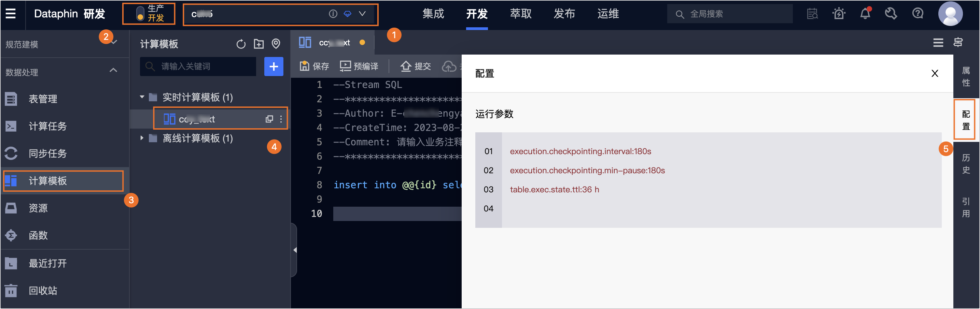Image resolution: width=980 pixels, height=309 pixels.
Task: Close the 配置 panel
Action: click(x=934, y=73)
